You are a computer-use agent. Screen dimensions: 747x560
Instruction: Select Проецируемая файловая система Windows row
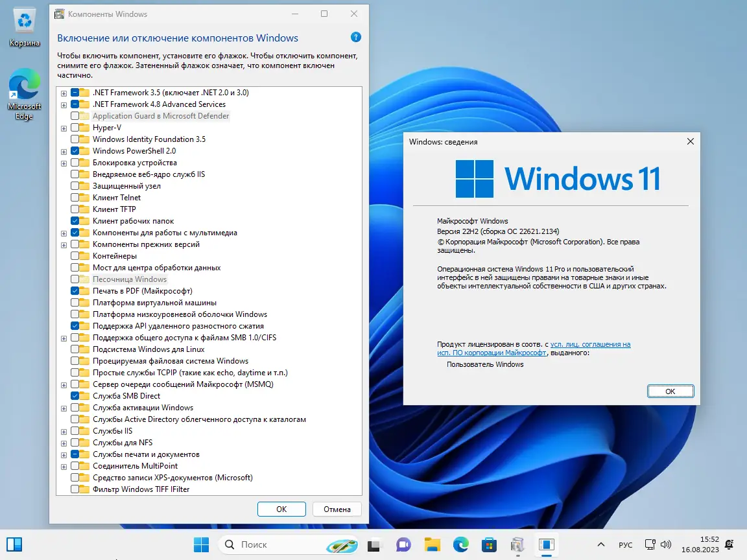pyautogui.click(x=170, y=361)
